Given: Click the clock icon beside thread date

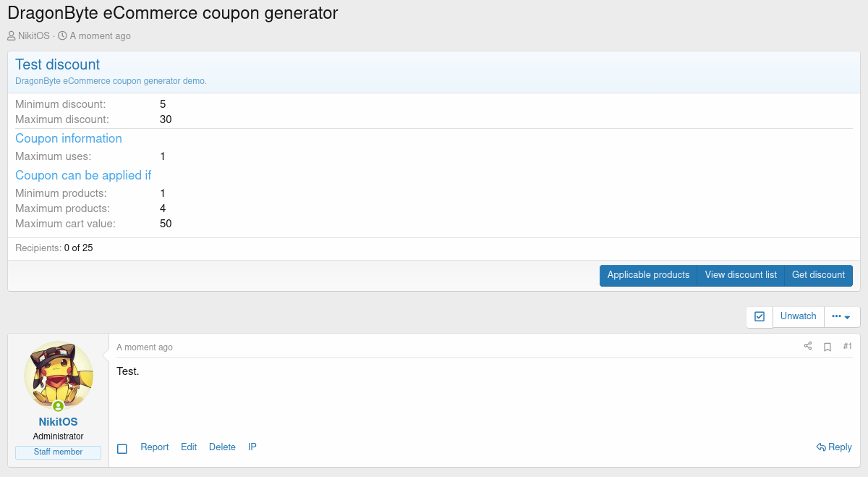Looking at the screenshot, I should (x=62, y=36).
